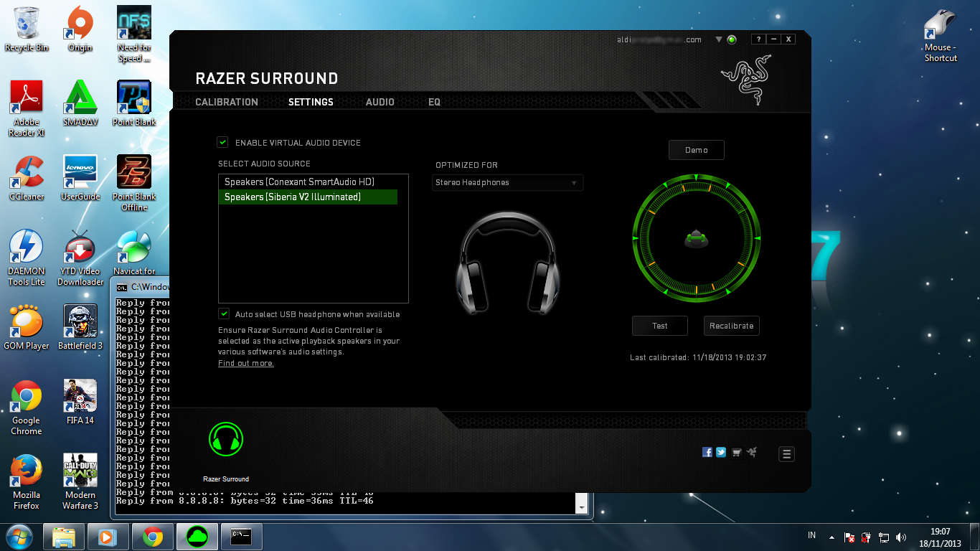Open YTD Video Downloader desktop icon
980x551 pixels.
tap(80, 258)
